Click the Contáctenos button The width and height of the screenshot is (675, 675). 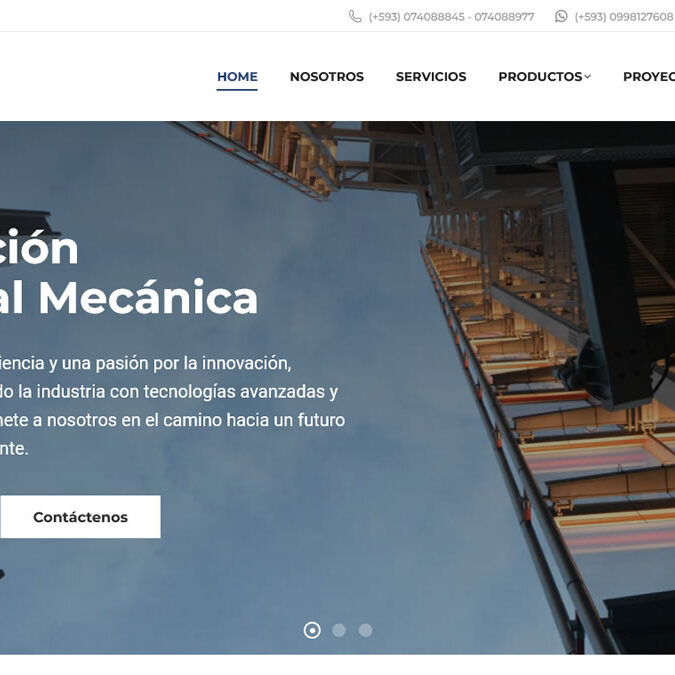tap(81, 517)
